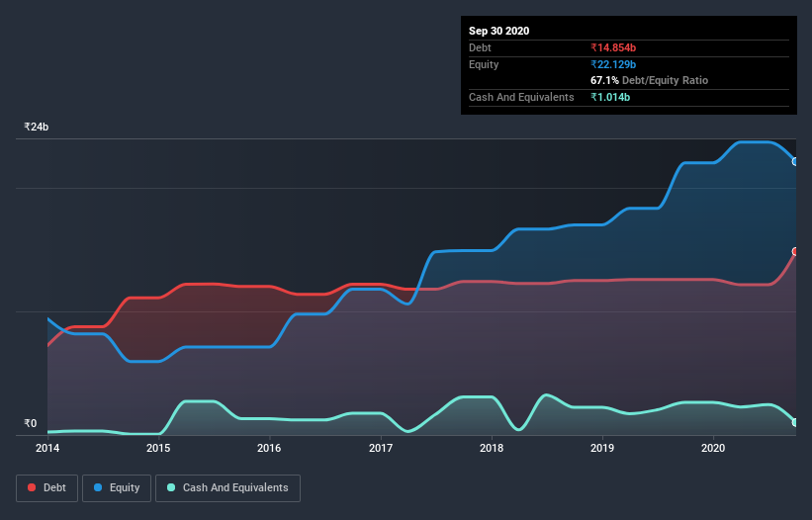Image resolution: width=812 pixels, height=520 pixels.
Task: Click the 2015 x-axis label
Action: point(158,448)
